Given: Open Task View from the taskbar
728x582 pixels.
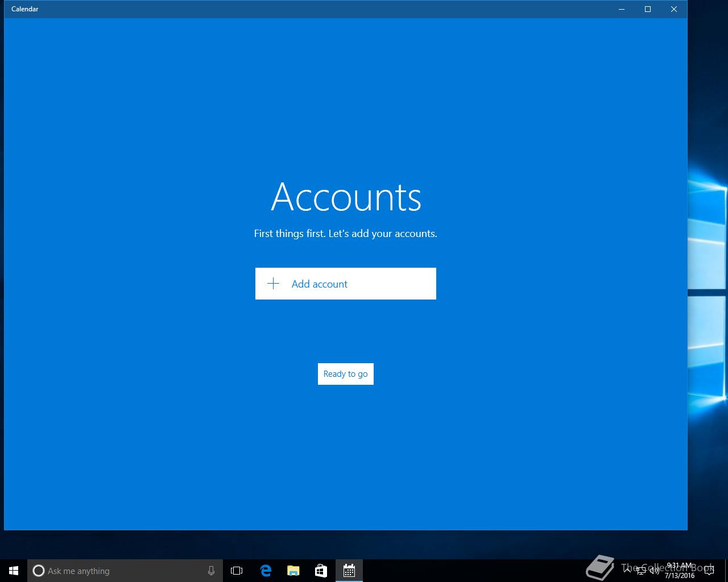Looking at the screenshot, I should click(x=237, y=571).
